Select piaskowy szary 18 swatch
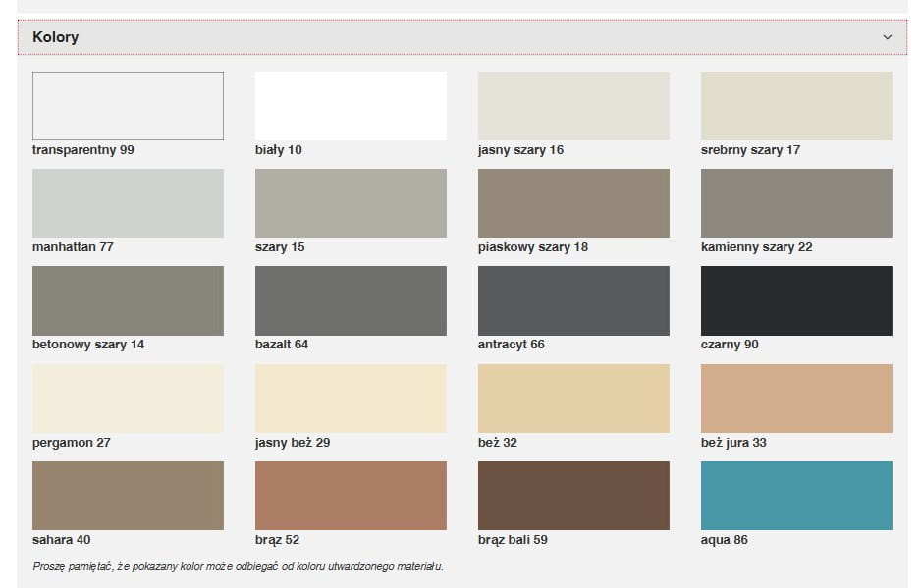The width and height of the screenshot is (920, 588). pyautogui.click(x=573, y=203)
